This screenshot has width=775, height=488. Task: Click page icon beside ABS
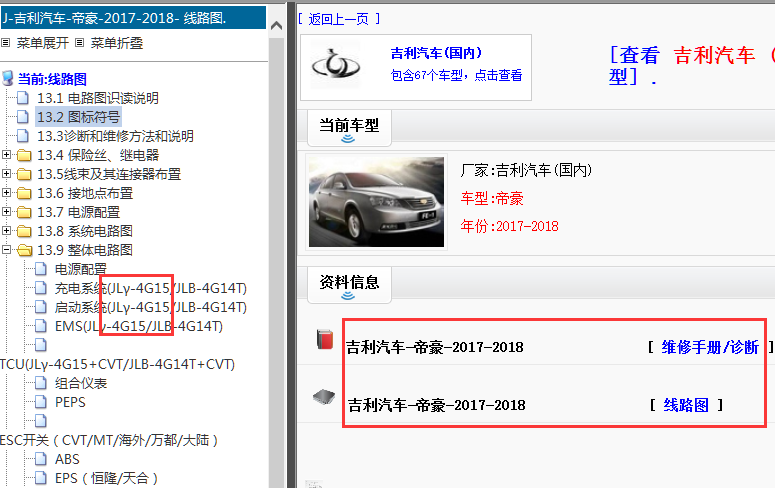pos(41,459)
